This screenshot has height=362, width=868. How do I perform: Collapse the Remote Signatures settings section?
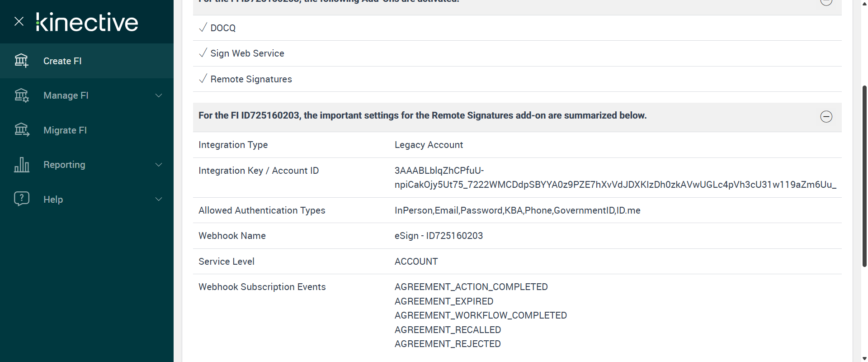826,117
